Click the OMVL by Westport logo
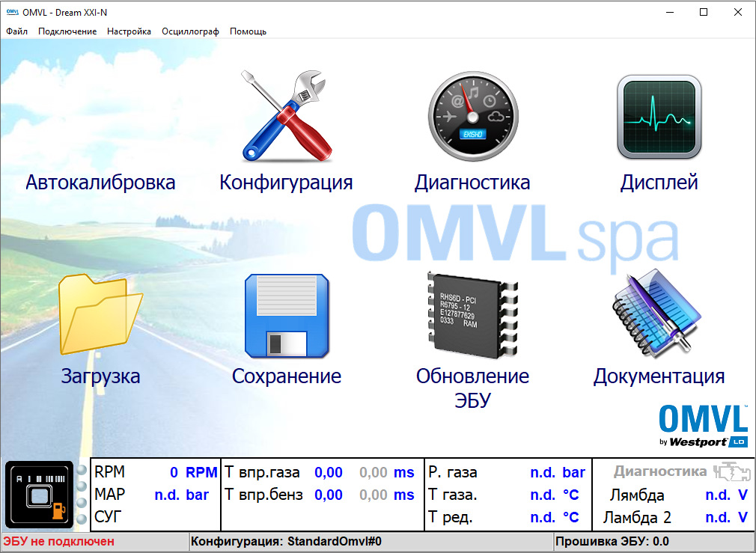 tap(703, 427)
